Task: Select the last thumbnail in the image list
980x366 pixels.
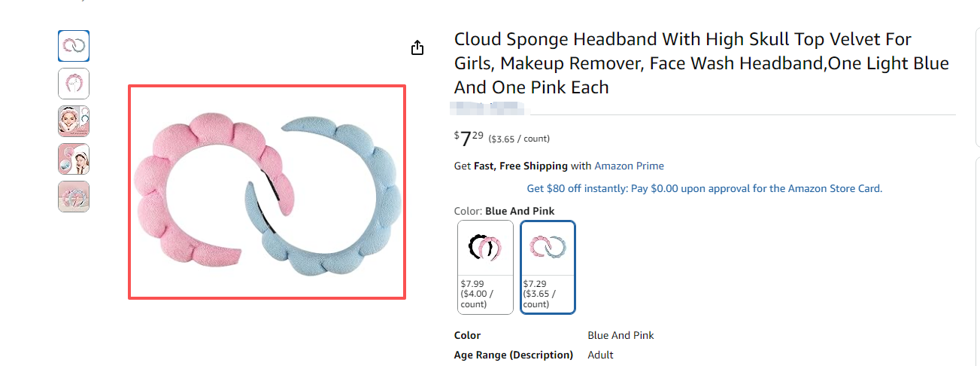Action: (x=74, y=197)
